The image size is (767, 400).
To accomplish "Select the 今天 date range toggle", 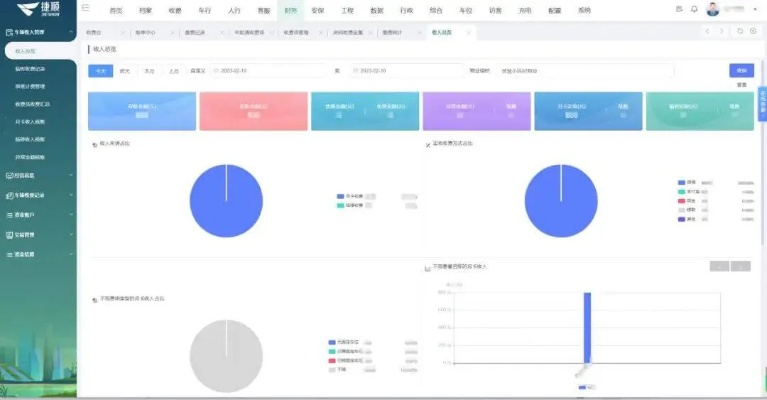I will [x=100, y=71].
